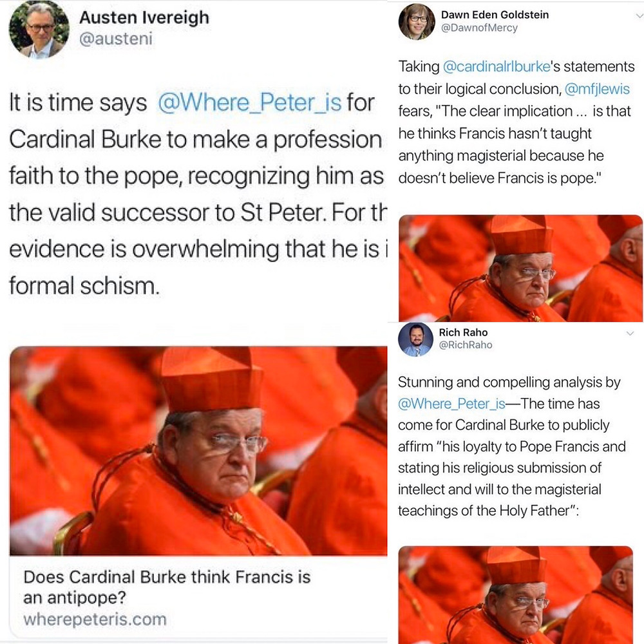This screenshot has width=644, height=644.
Task: Follow the @cardinalrlburke mention link
Action: pyautogui.click(x=496, y=66)
